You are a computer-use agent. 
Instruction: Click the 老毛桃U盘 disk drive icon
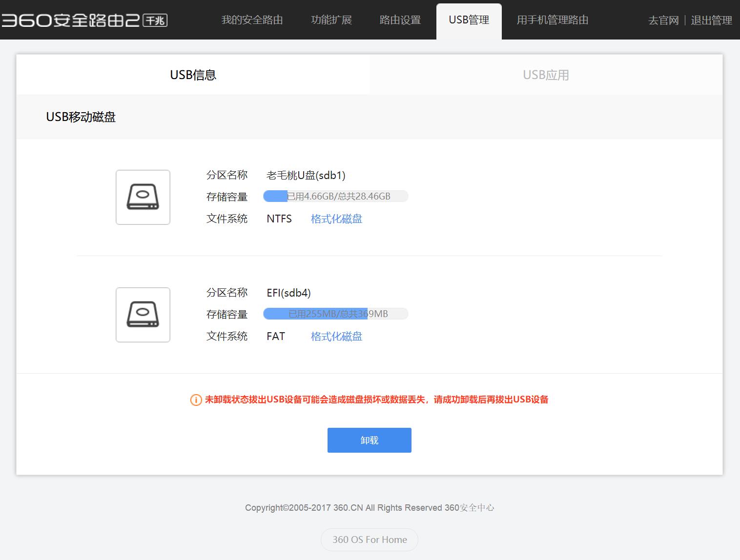tap(143, 197)
